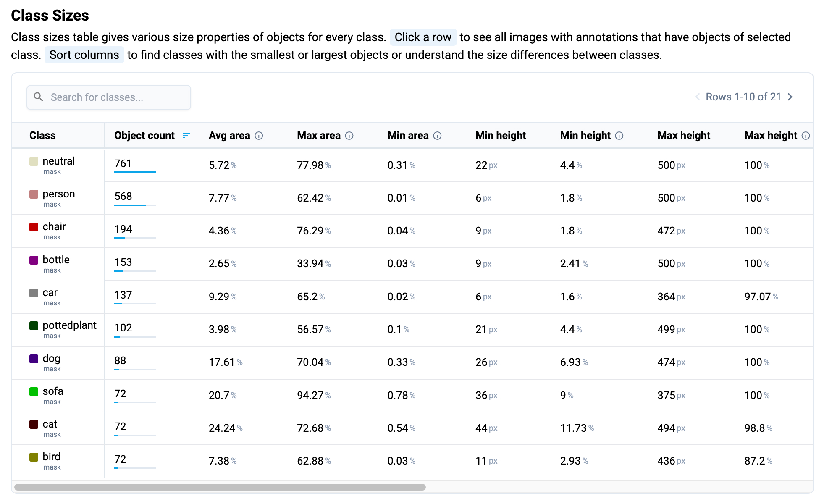824x504 pixels.
Task: Go to next page of rows
Action: pyautogui.click(x=790, y=97)
